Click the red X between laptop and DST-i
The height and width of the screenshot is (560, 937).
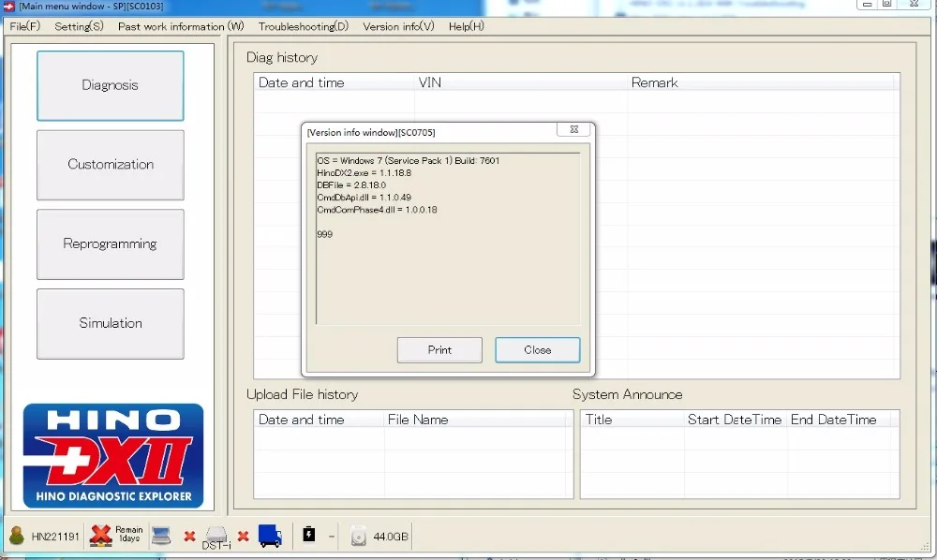click(x=189, y=536)
